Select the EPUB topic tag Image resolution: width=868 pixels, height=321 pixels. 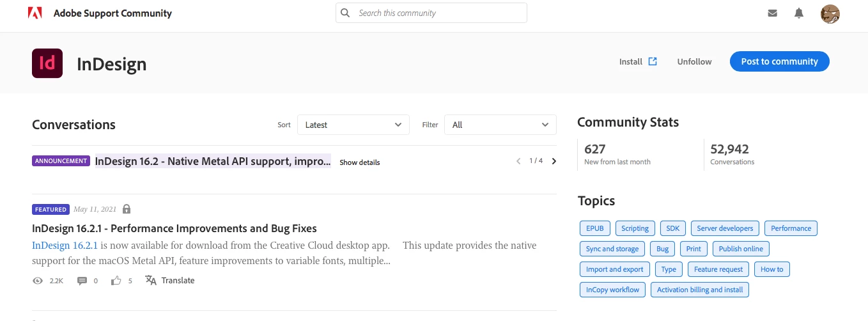click(595, 228)
